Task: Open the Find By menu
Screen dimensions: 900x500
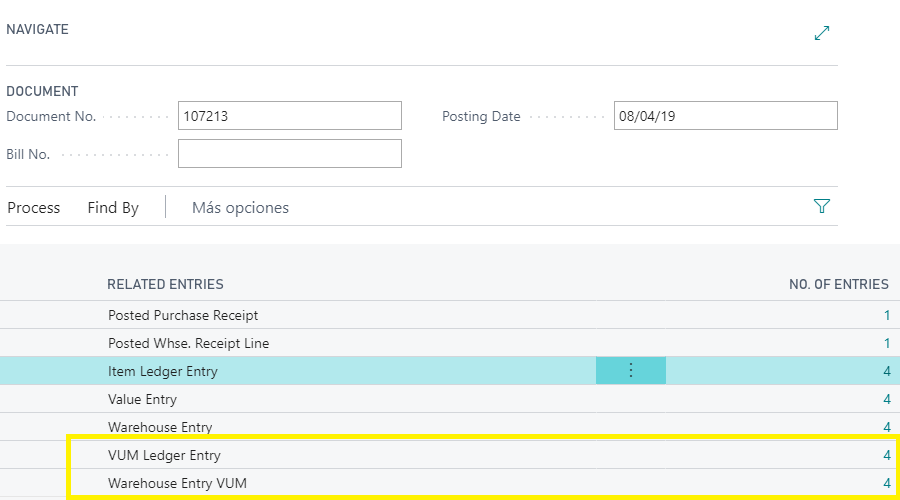Action: click(x=113, y=208)
